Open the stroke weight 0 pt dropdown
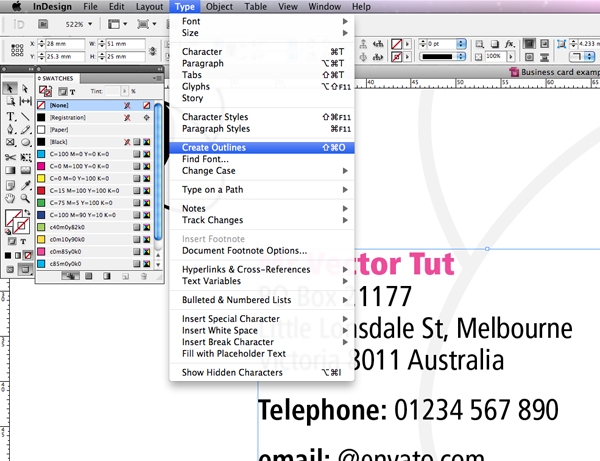This screenshot has height=461, width=600. 461,44
